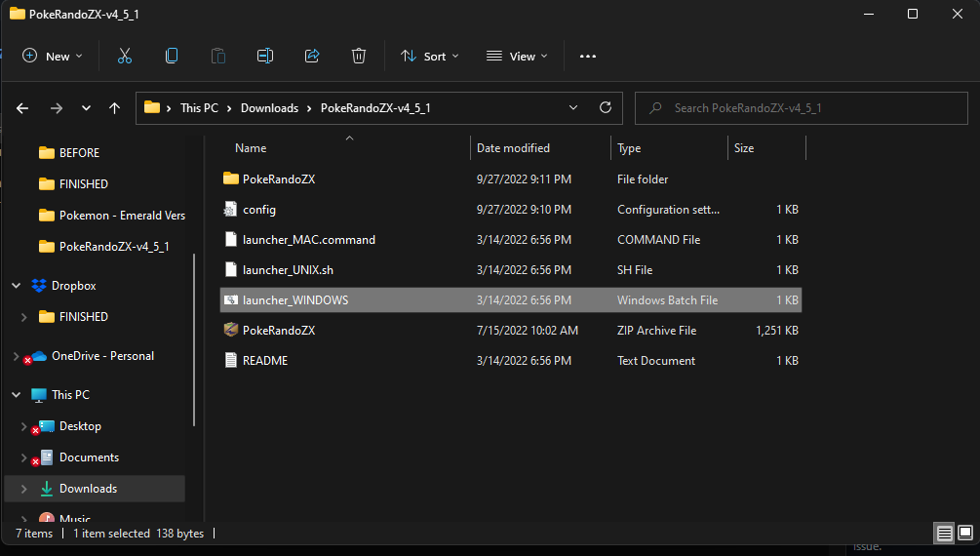
Task: Expand the Desktop tree node
Action: click(x=23, y=426)
